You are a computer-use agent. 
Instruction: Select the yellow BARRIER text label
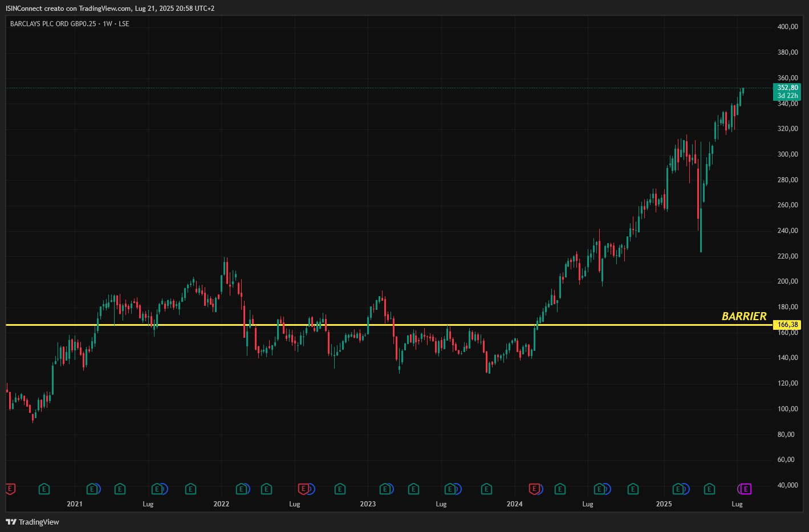(x=744, y=316)
